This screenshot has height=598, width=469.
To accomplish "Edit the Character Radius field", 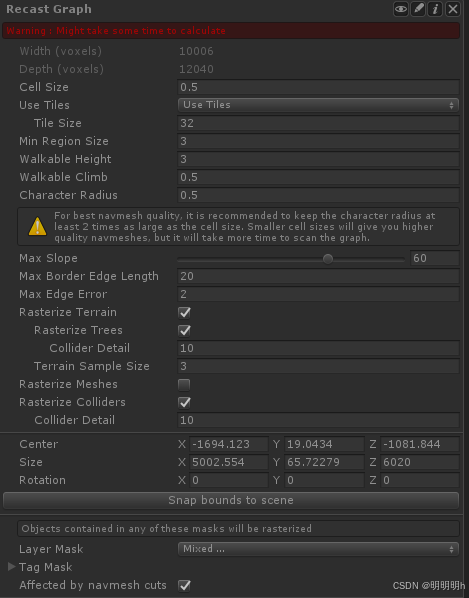I will (x=318, y=195).
